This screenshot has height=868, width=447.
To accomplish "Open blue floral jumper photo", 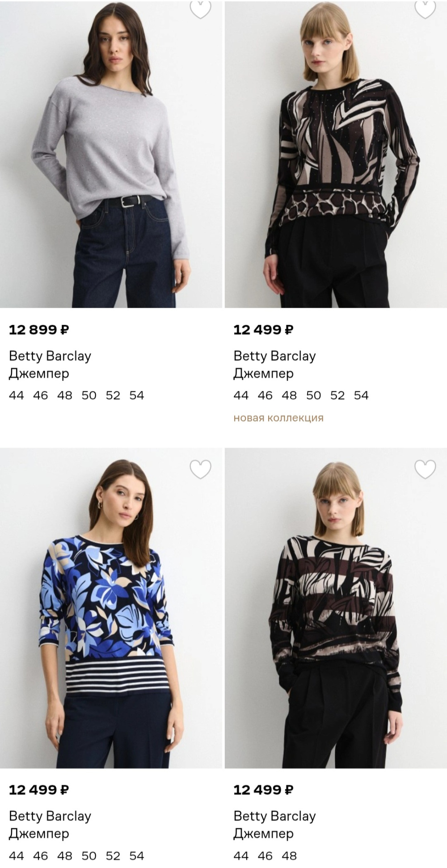I will (111, 612).
